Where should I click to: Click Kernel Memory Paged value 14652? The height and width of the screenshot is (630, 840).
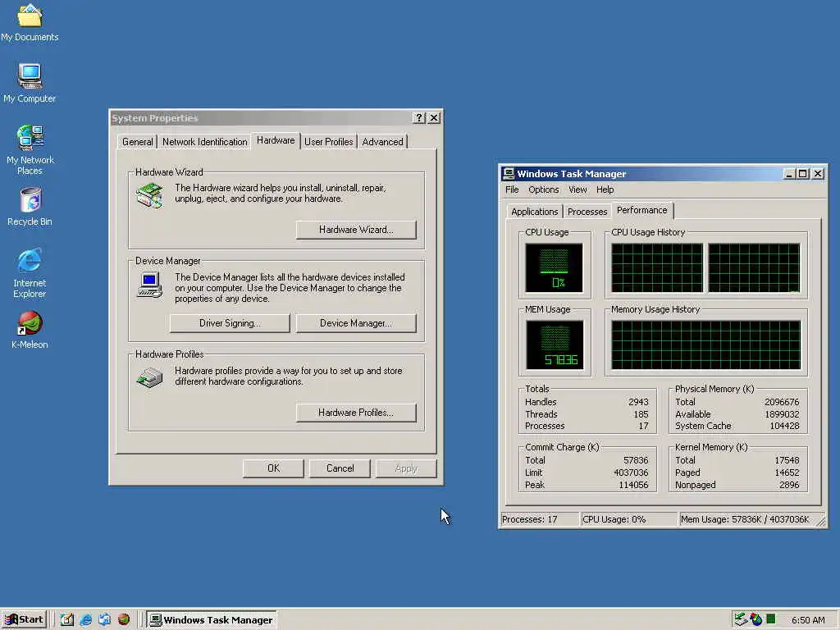pyautogui.click(x=787, y=472)
